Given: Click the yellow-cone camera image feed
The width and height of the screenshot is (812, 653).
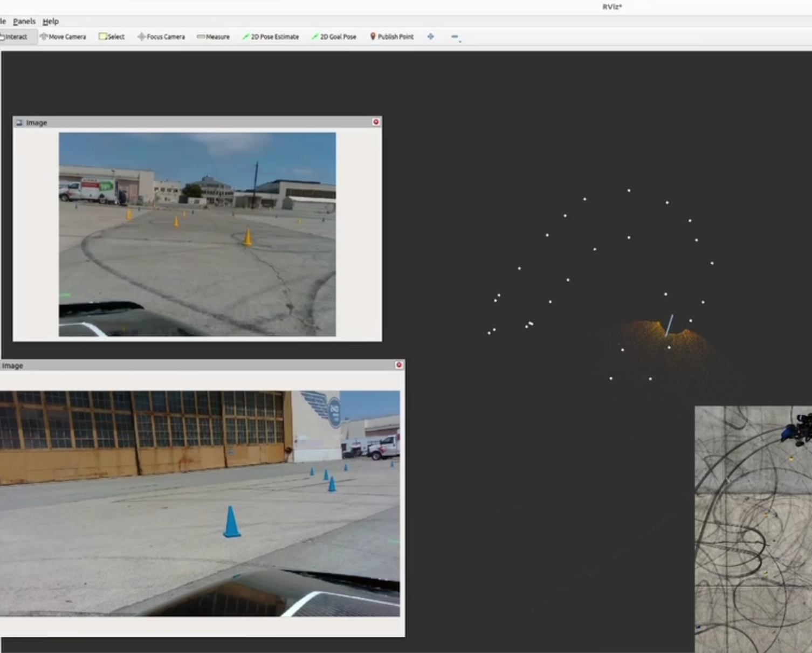Looking at the screenshot, I should tap(197, 234).
